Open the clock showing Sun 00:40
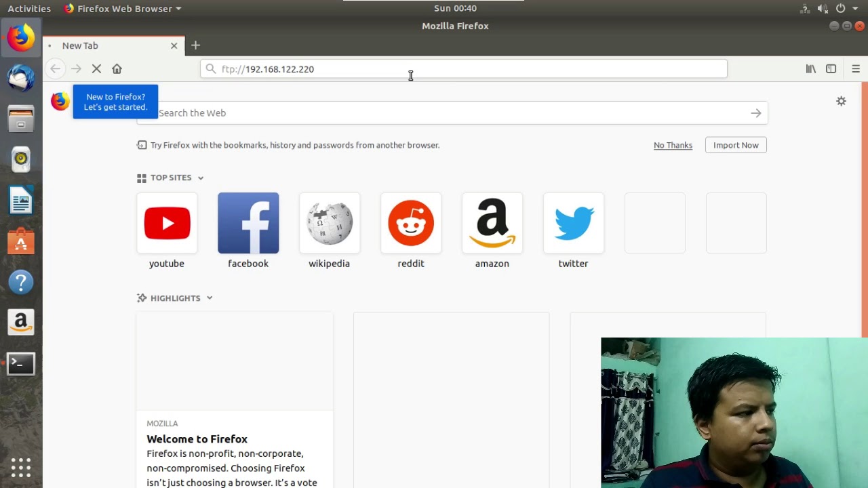 (x=455, y=9)
